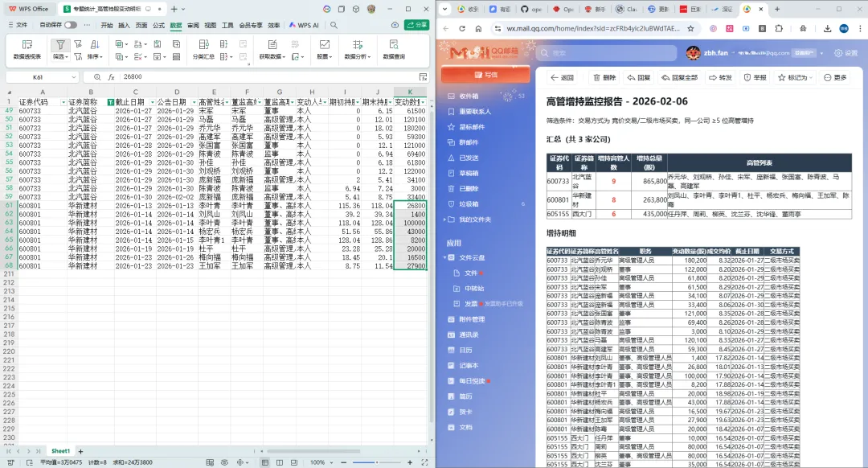Open the 开始 tab in WPS ribbon

pos(107,25)
